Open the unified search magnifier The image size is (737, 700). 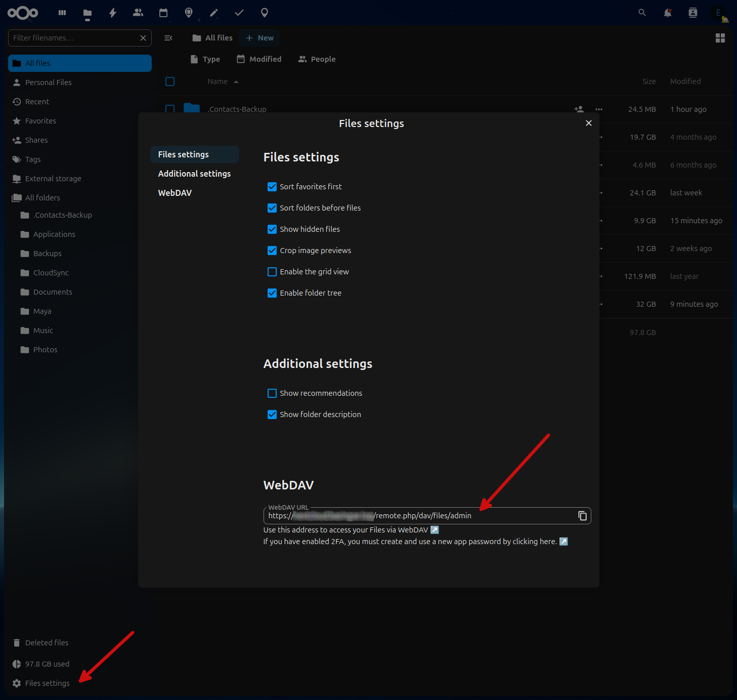(x=642, y=13)
